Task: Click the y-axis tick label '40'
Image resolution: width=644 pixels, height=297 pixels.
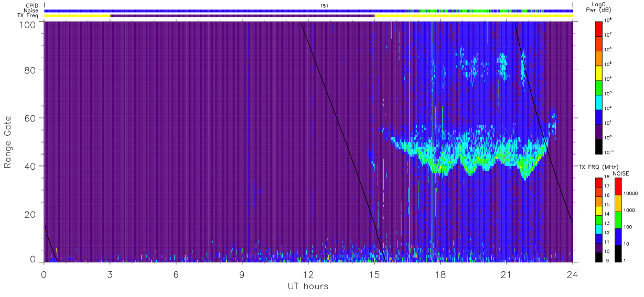Action: 31,166
